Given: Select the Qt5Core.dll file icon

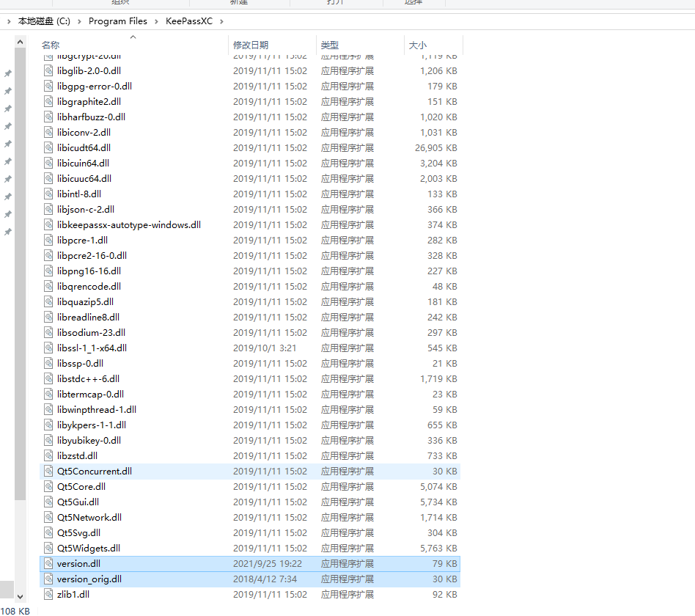Looking at the screenshot, I should pos(48,487).
